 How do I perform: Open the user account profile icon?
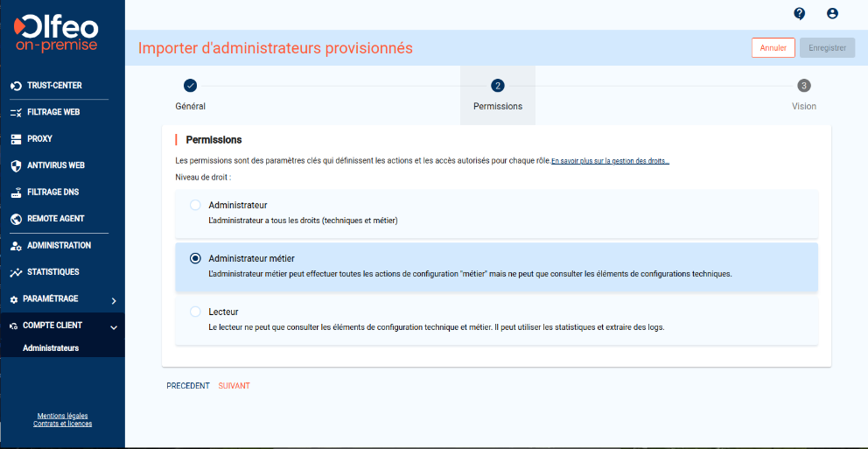tap(832, 13)
